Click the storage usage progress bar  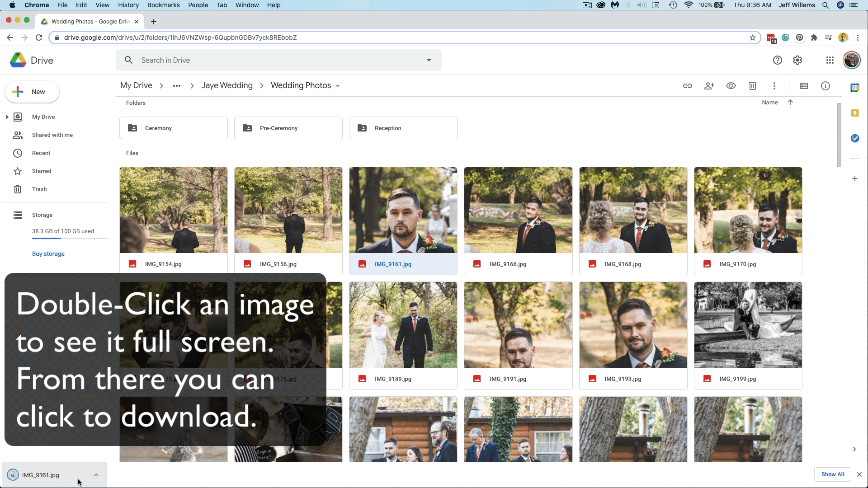70,238
